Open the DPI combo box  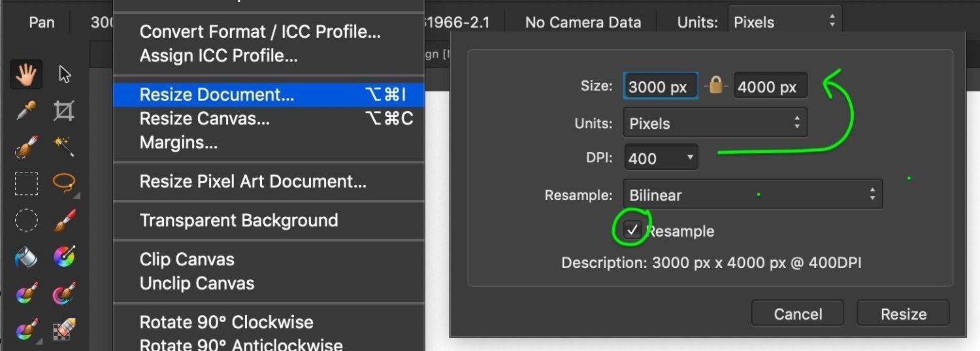click(x=661, y=158)
